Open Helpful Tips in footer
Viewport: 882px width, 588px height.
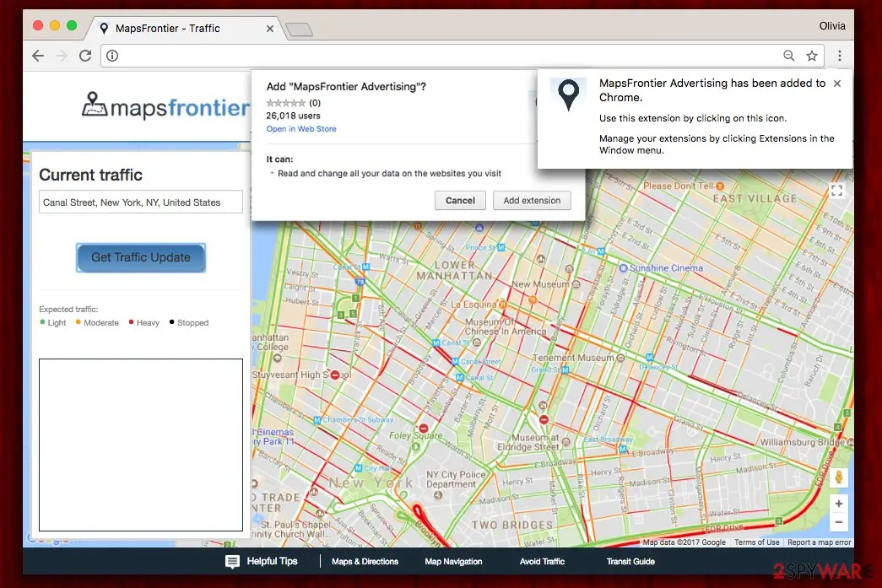(x=272, y=561)
